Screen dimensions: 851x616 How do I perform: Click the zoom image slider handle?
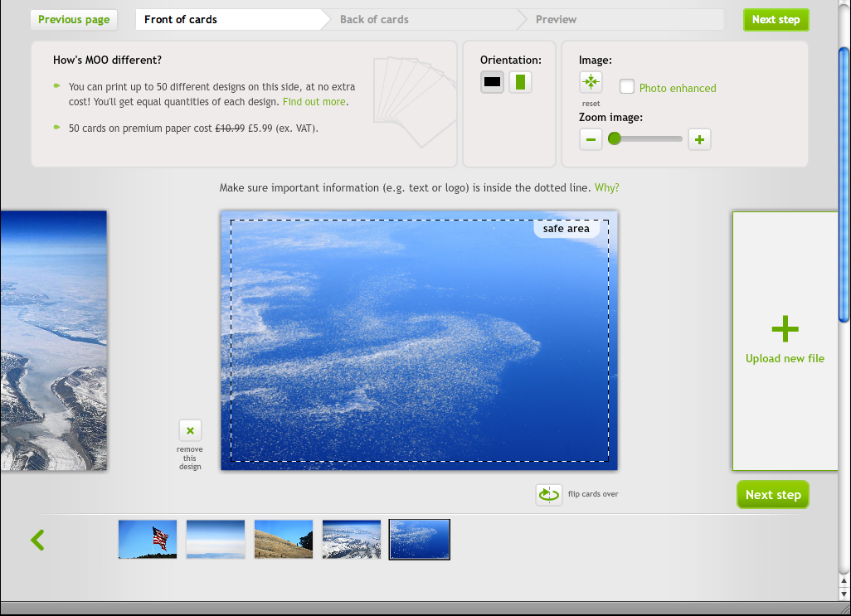click(x=615, y=139)
